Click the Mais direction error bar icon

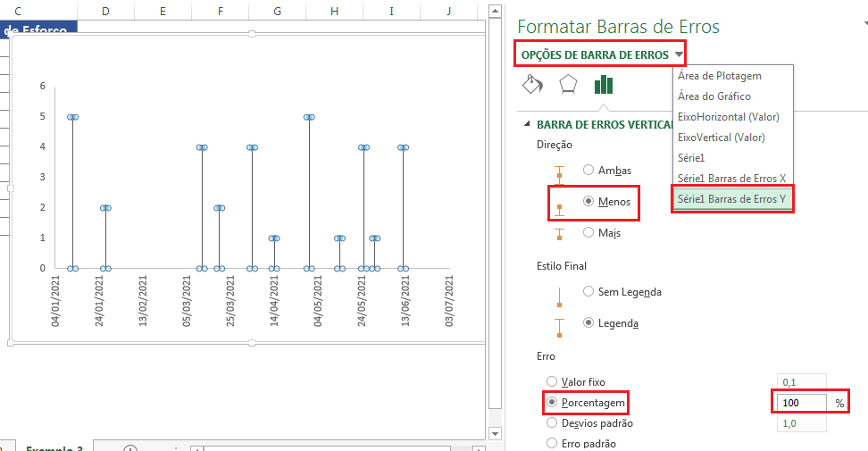560,234
